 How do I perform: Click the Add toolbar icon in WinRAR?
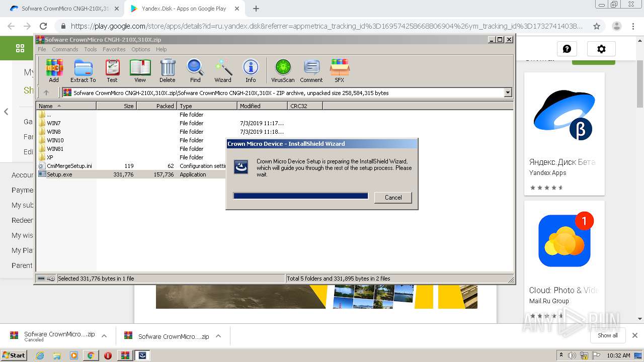[54, 70]
